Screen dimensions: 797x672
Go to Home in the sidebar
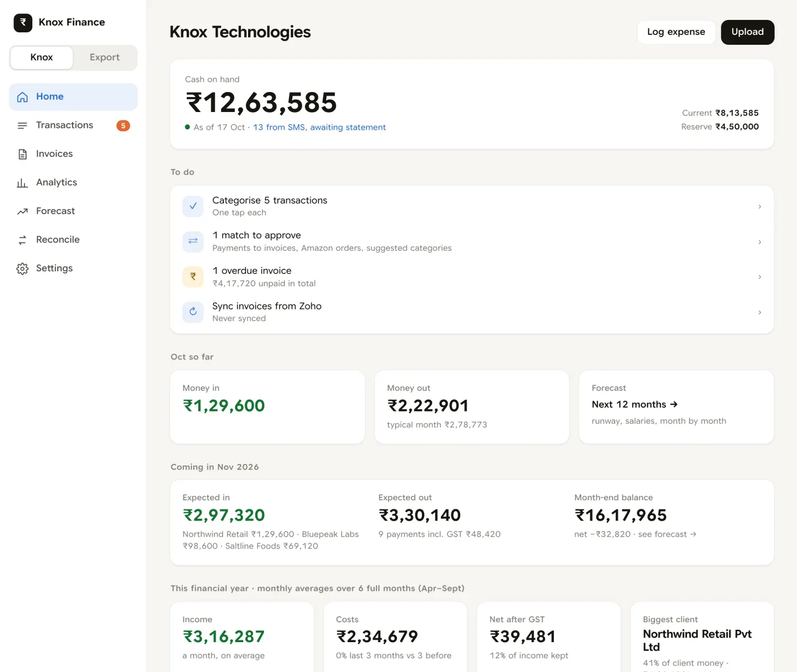click(x=73, y=97)
